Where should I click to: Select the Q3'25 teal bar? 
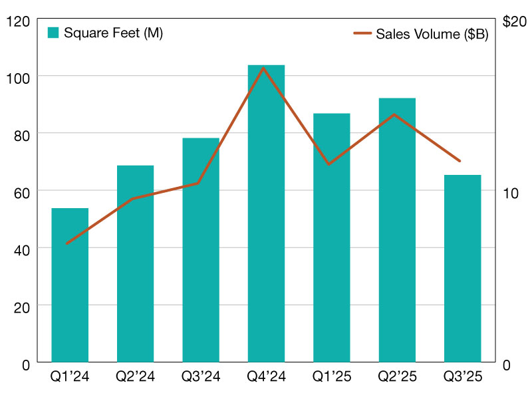point(463,269)
